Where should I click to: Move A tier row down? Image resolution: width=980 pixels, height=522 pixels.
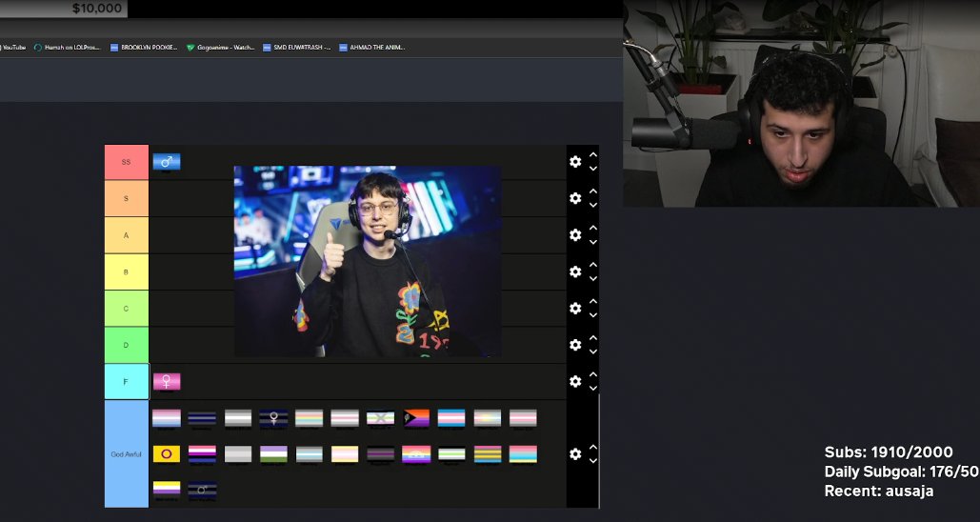[x=593, y=242]
